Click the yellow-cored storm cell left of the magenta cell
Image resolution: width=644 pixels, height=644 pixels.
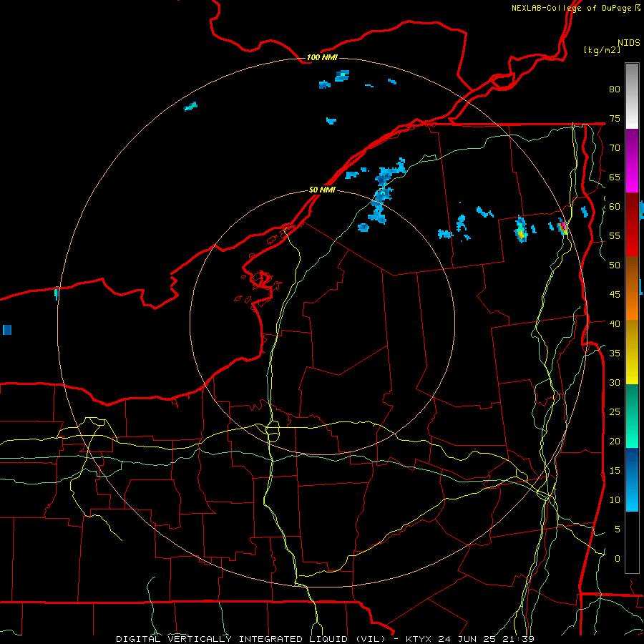click(521, 230)
